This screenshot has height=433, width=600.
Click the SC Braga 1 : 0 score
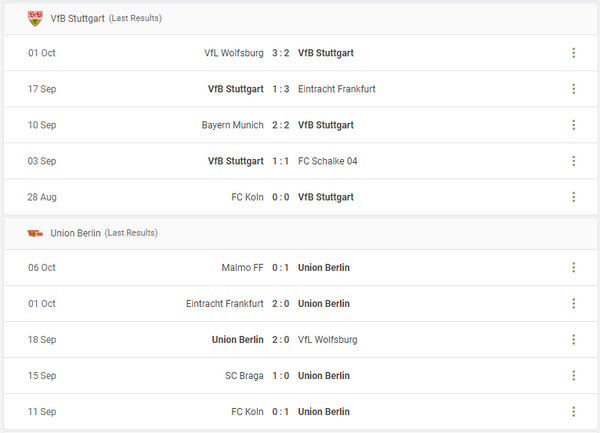(281, 376)
